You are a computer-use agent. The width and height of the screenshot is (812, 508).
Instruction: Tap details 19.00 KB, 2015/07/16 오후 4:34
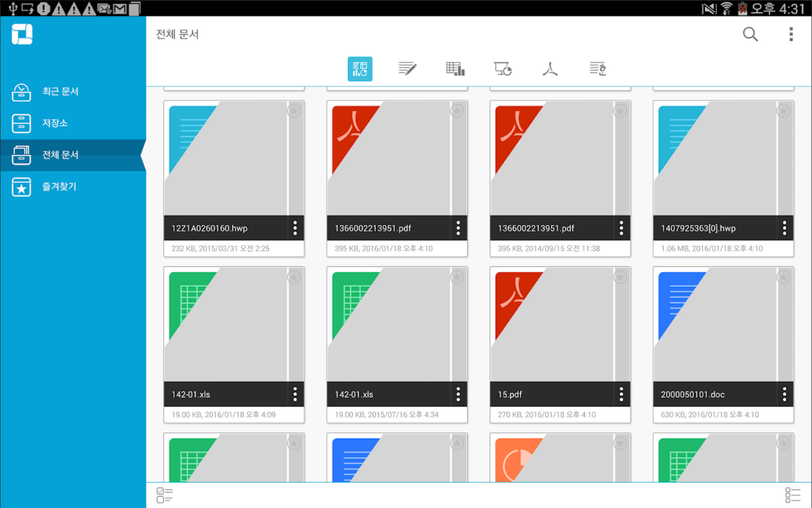(386, 415)
